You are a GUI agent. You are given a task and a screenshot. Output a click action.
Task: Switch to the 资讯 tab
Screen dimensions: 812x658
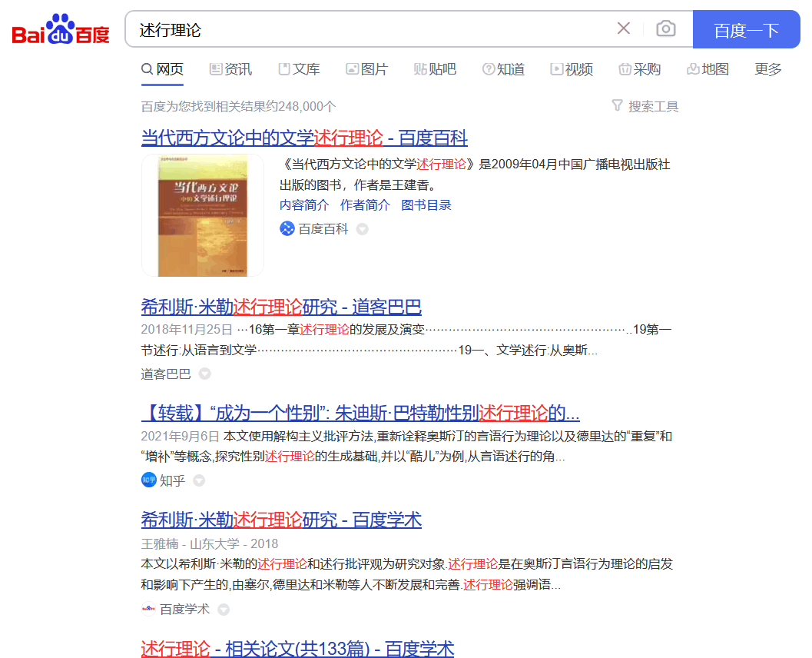coord(230,69)
